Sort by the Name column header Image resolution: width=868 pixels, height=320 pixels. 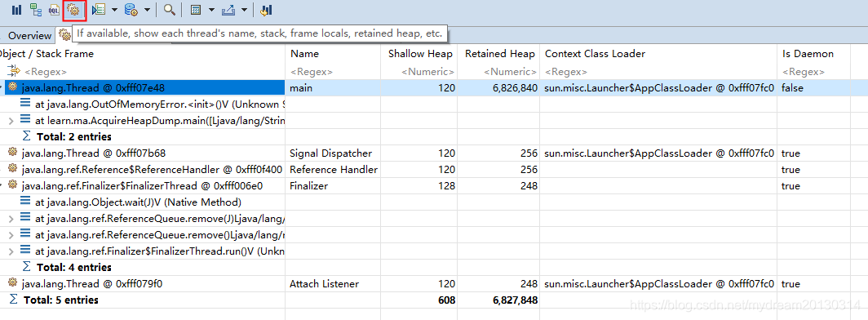[304, 54]
